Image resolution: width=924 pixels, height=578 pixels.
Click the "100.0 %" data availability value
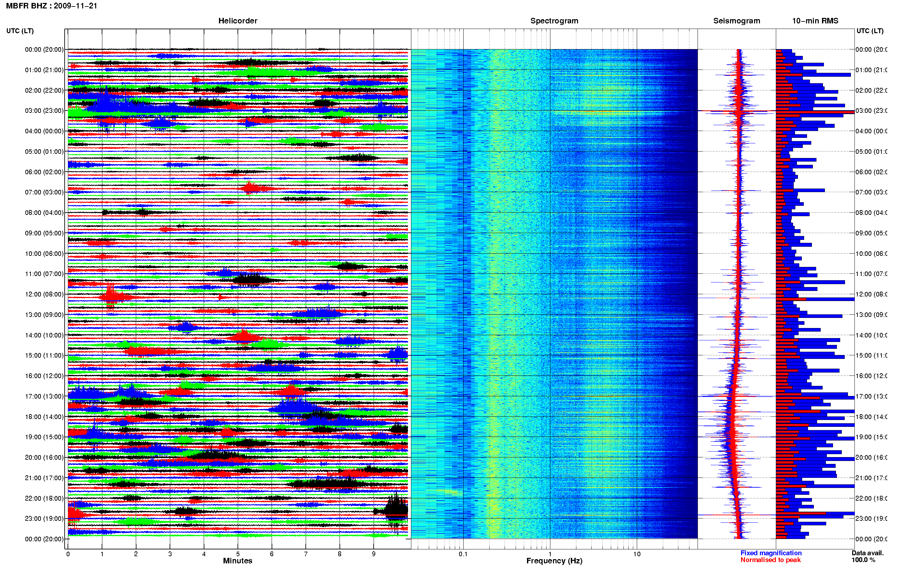[x=863, y=560]
